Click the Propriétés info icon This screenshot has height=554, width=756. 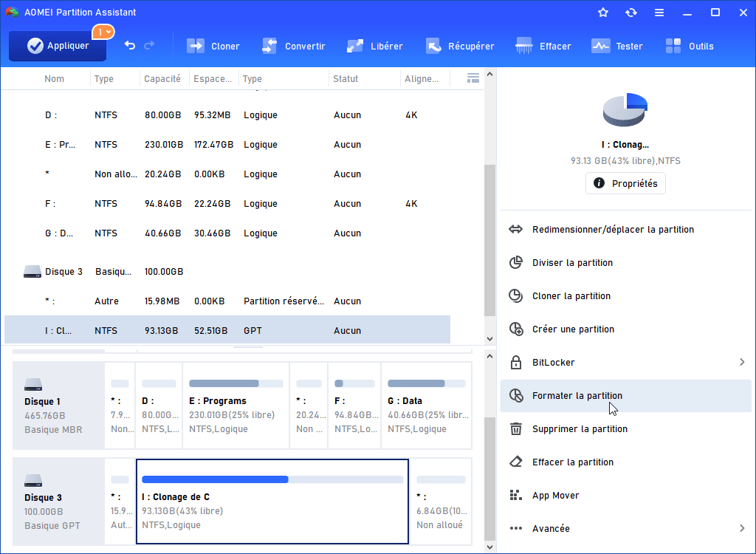coord(599,183)
